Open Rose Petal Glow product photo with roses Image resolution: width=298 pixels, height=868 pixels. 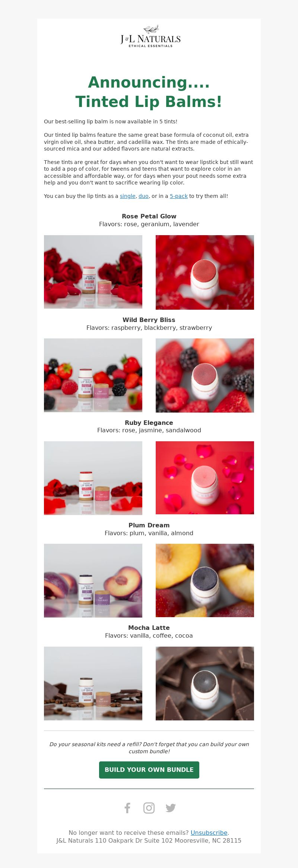coord(93,272)
